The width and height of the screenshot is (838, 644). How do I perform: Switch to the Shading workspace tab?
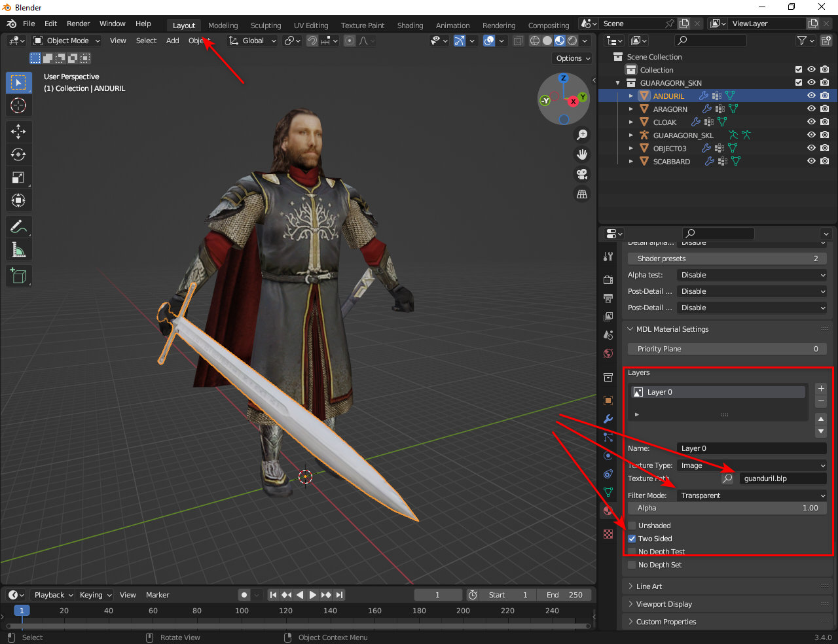[410, 26]
